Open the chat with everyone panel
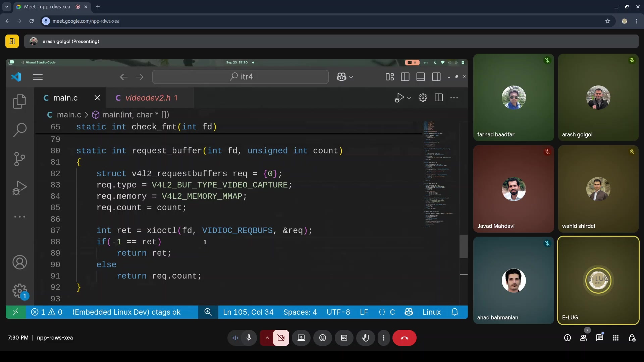Viewport: 644px width, 362px height. 600,338
